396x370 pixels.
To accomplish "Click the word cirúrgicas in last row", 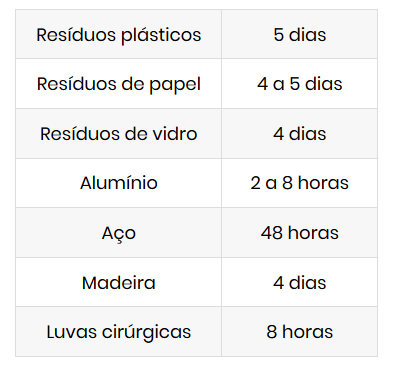I will (146, 333).
